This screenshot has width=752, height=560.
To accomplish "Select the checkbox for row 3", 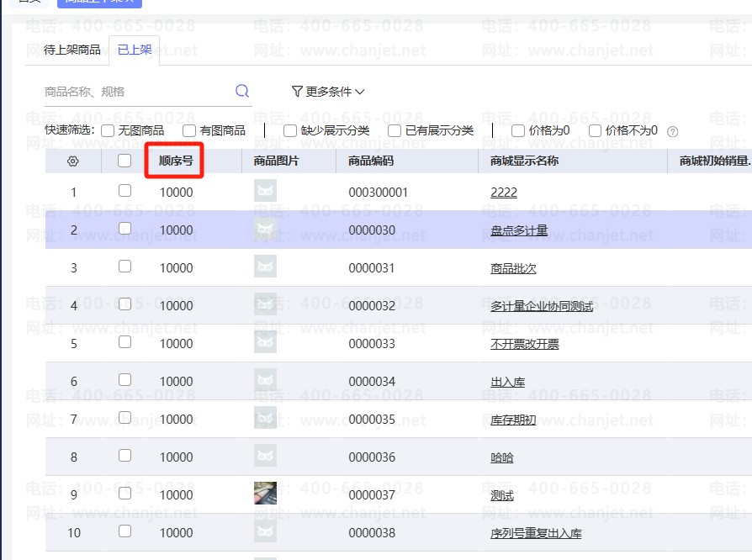I will coord(124,267).
